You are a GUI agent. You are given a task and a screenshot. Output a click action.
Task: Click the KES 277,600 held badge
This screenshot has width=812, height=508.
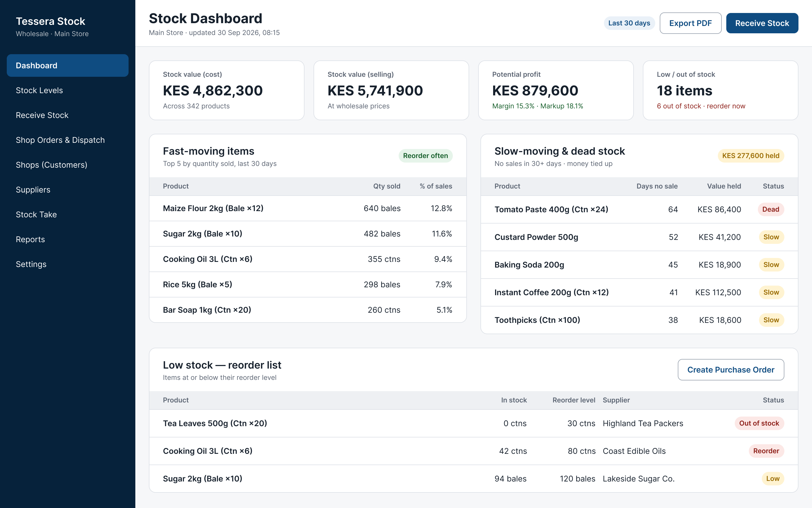(751, 156)
